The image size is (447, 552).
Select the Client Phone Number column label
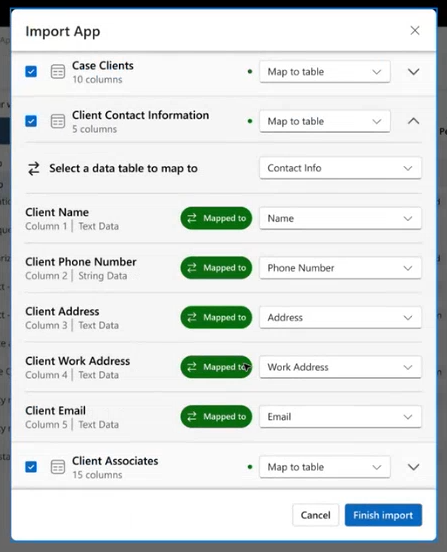point(81,262)
